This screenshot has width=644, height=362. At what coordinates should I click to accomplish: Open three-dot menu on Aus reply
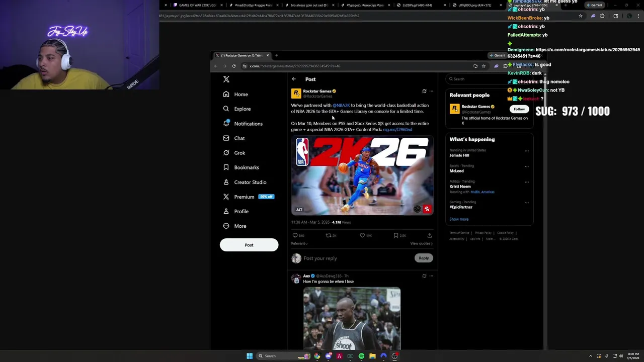point(431,276)
